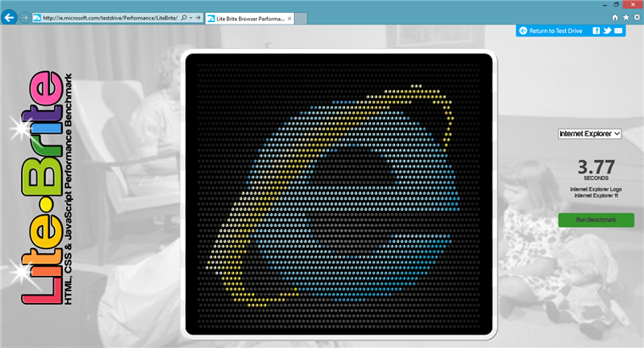Viewport: 644px width, 348px height.
Task: Click the search magnifier in address bar
Action: tap(183, 17)
